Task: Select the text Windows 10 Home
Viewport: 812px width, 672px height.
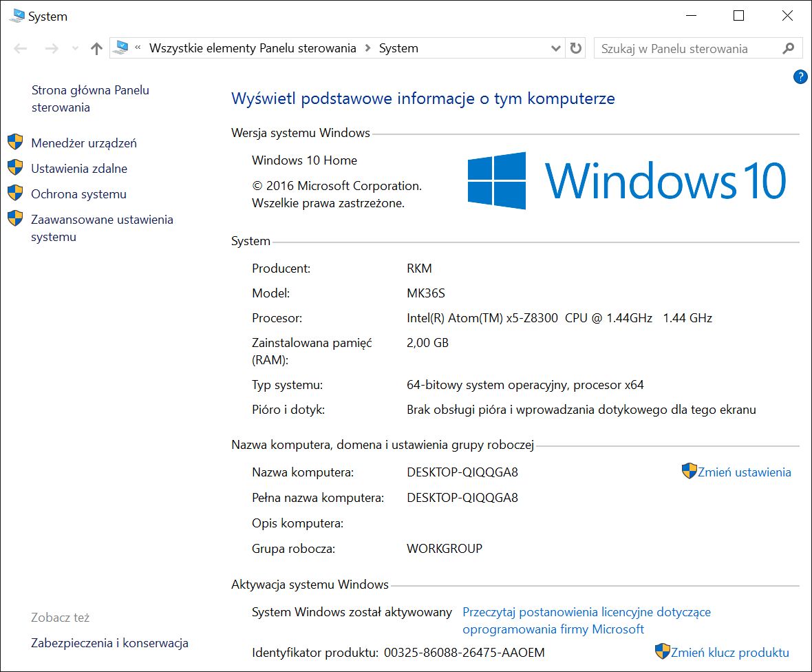Action: point(304,160)
